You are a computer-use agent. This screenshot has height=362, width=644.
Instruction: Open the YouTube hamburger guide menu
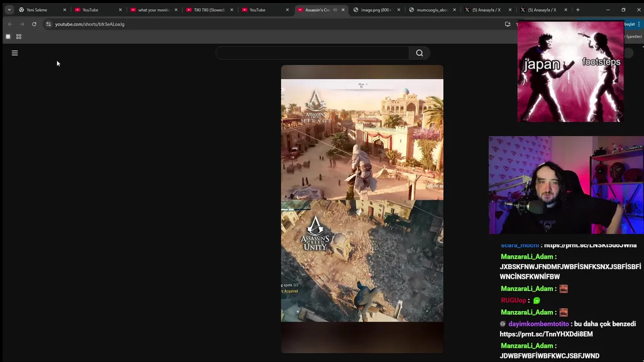click(x=15, y=53)
